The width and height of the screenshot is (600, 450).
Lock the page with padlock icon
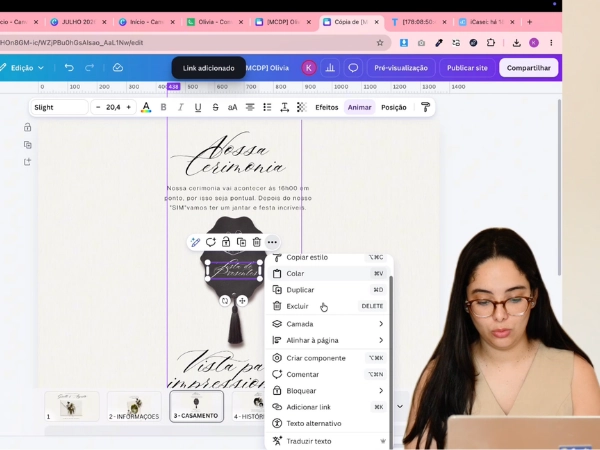[x=28, y=127]
